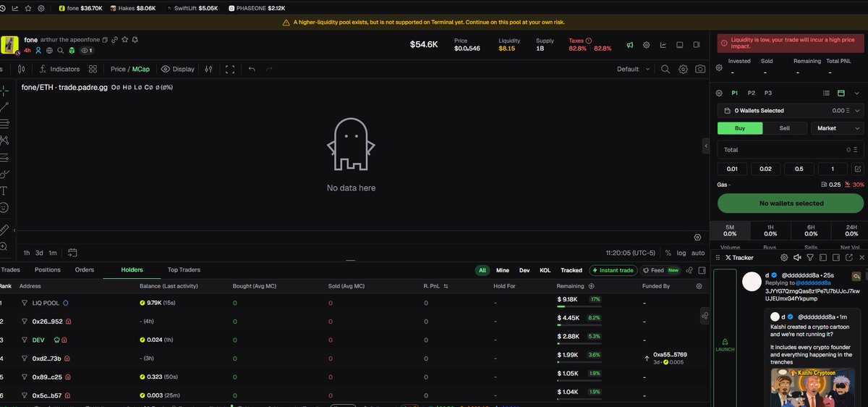
Task: Toggle auto scale on chart
Action: pyautogui.click(x=698, y=253)
